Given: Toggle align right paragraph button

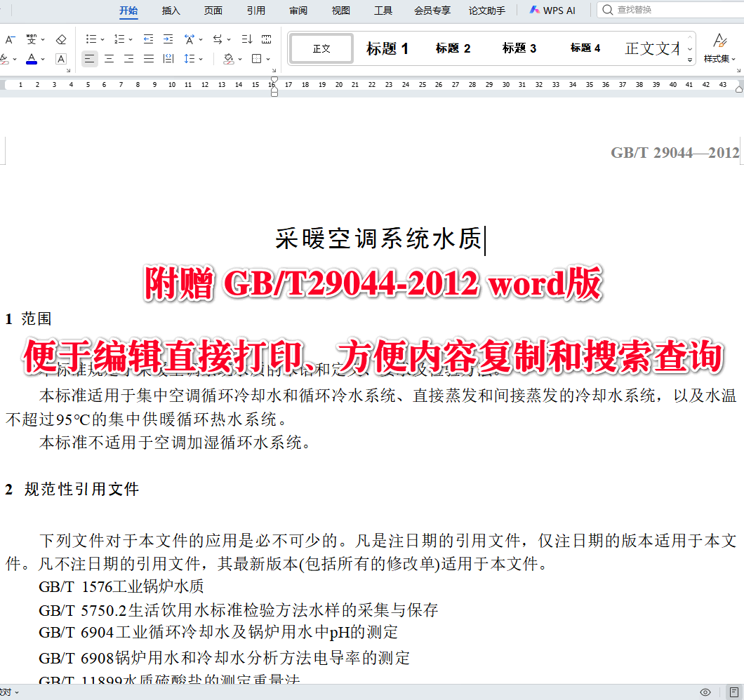Looking at the screenshot, I should click(128, 59).
